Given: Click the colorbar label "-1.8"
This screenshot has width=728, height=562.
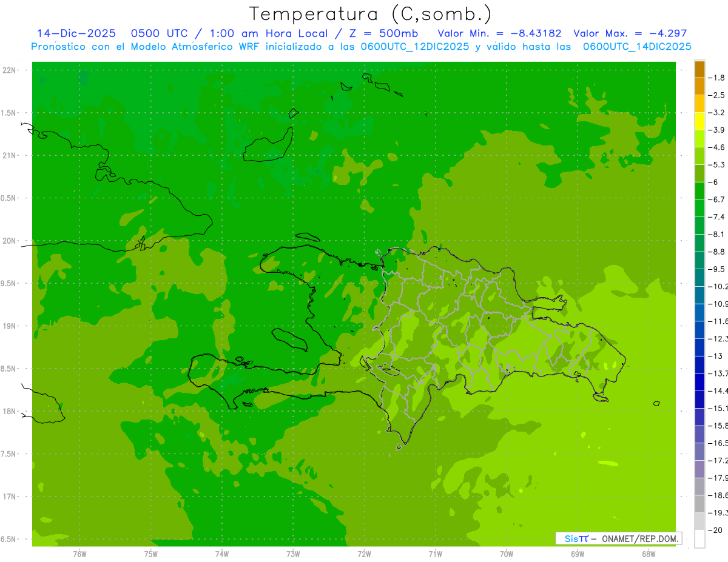Looking at the screenshot, I should click(x=717, y=78).
